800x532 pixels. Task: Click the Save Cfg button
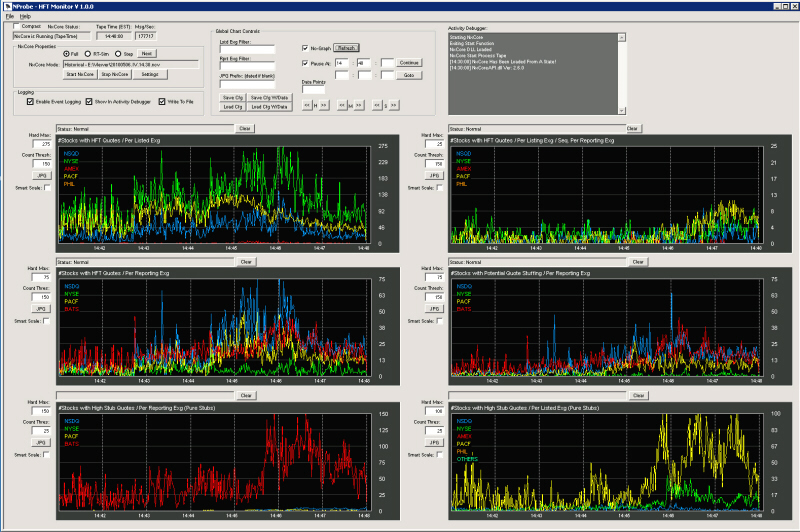pyautogui.click(x=233, y=97)
